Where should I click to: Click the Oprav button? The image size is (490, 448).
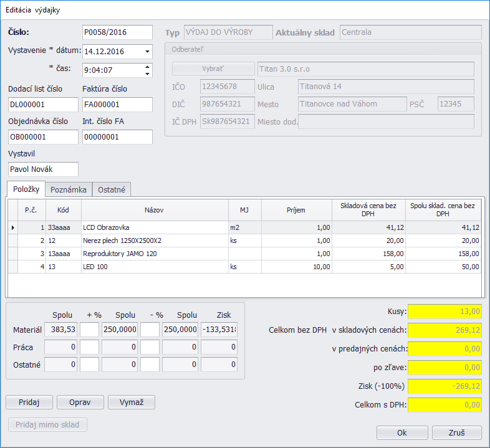point(80,403)
